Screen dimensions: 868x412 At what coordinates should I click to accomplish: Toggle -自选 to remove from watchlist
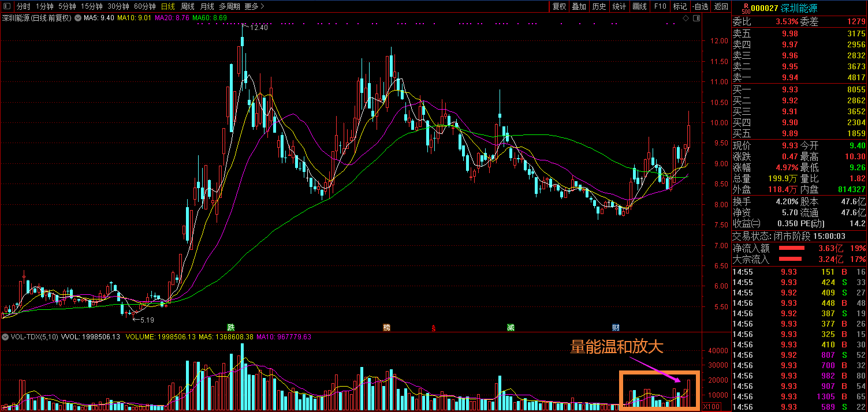[x=700, y=7]
